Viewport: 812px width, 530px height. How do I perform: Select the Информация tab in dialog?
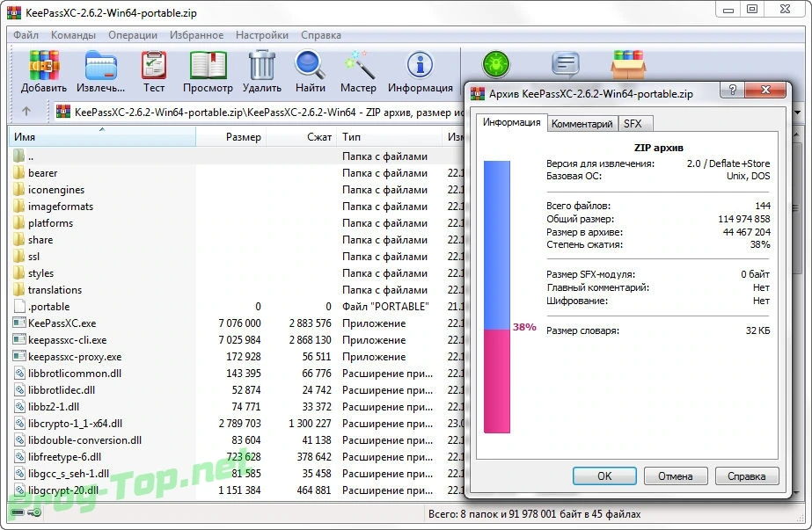point(511,122)
